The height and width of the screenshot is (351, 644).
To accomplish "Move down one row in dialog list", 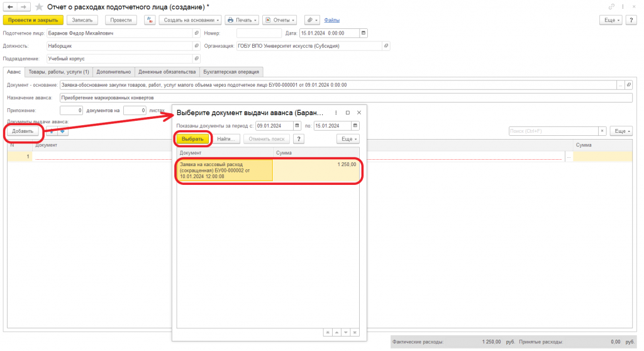I will (x=346, y=333).
